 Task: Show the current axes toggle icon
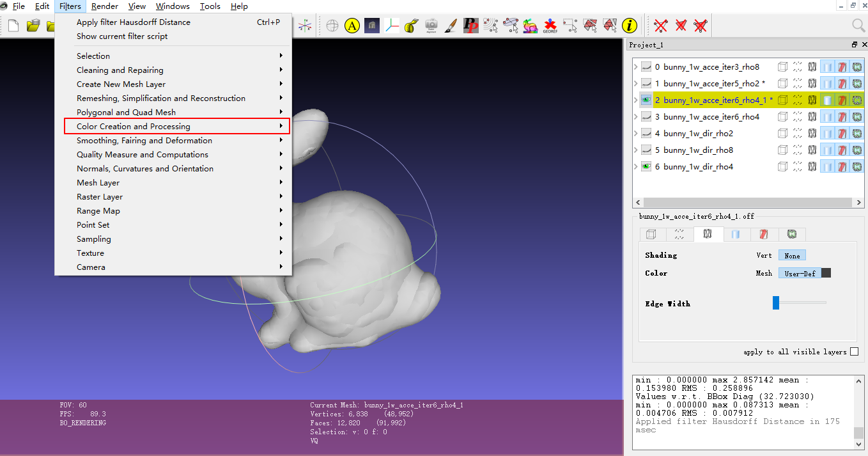pos(391,26)
